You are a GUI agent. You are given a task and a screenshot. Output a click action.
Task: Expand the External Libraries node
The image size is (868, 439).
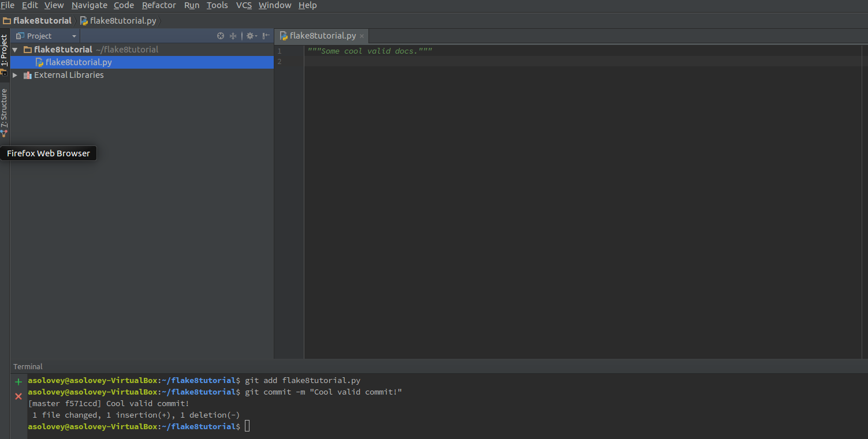(15, 75)
